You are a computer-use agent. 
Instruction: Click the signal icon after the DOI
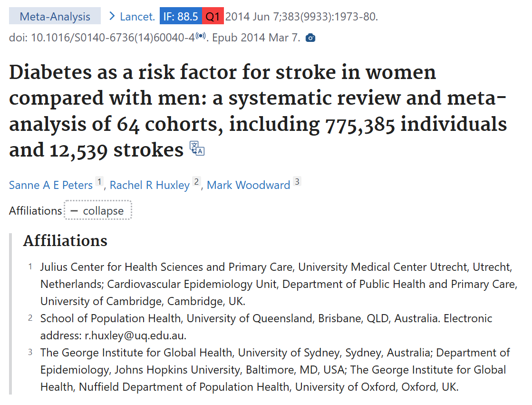coord(201,36)
